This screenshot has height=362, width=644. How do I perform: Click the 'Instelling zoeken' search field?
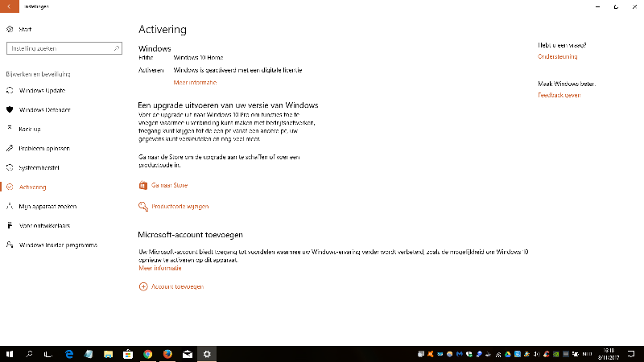click(64, 48)
